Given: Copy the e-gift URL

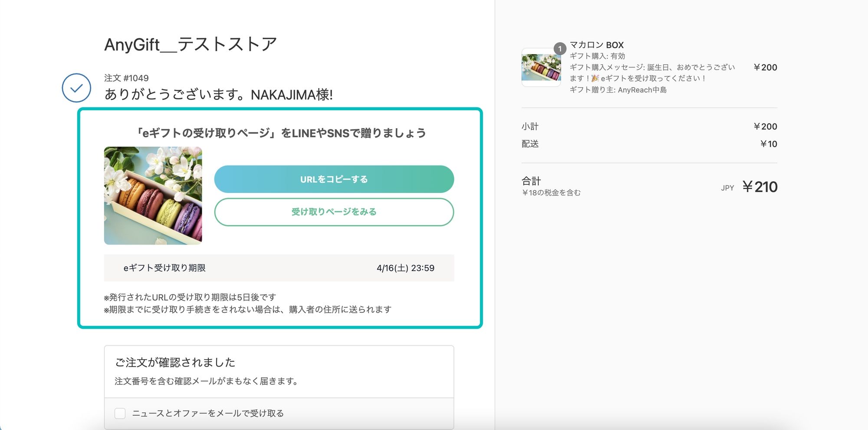Looking at the screenshot, I should pos(333,179).
